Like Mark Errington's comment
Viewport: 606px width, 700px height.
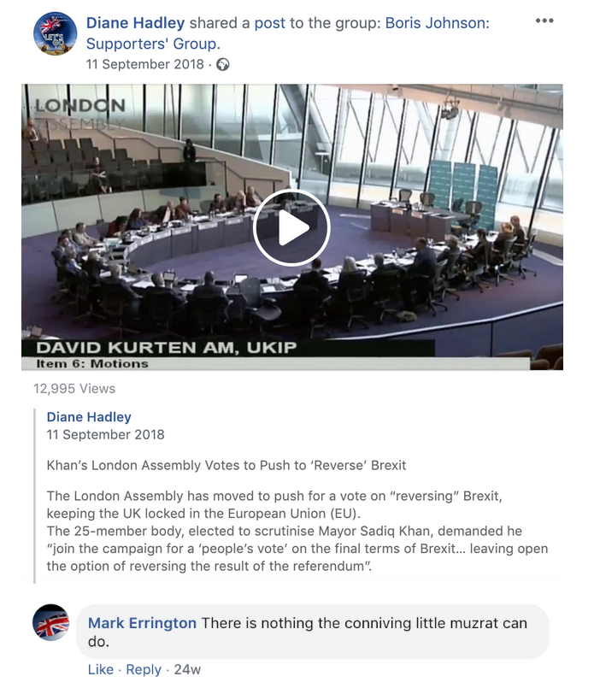101,669
